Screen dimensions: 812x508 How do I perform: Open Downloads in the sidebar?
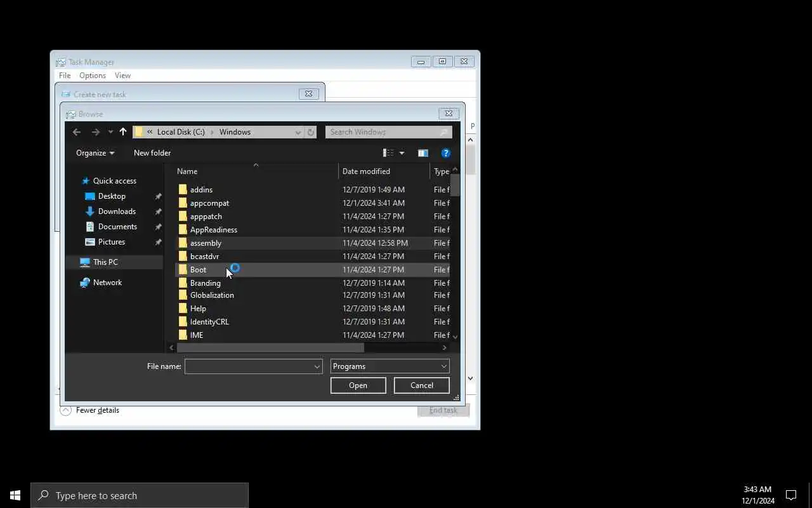point(117,211)
